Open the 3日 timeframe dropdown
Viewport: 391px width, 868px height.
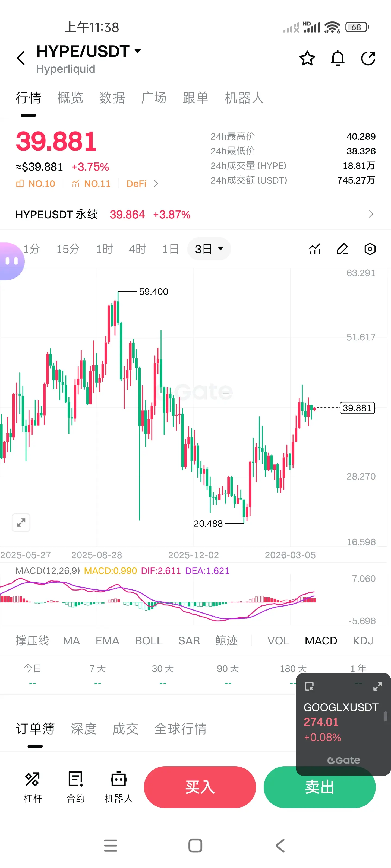tap(209, 249)
